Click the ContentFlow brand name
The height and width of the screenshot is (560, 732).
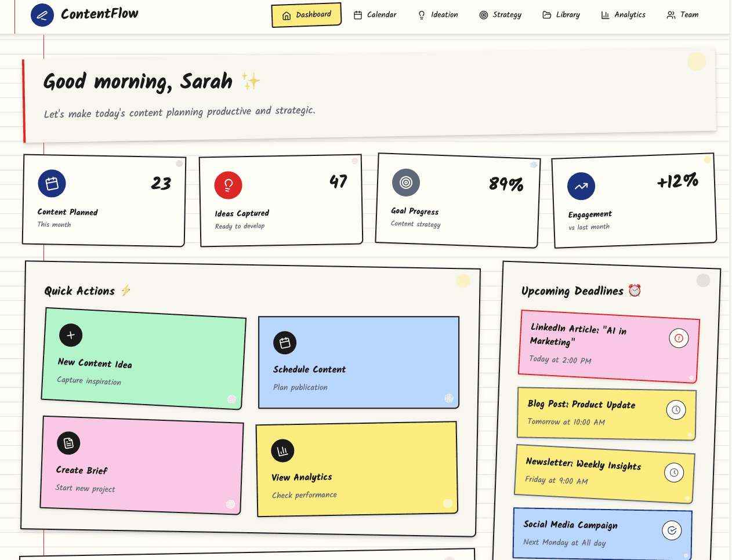pos(100,14)
